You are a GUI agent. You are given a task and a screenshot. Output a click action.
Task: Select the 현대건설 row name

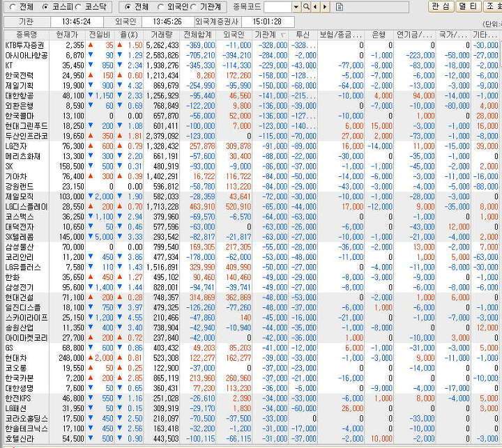pos(20,298)
